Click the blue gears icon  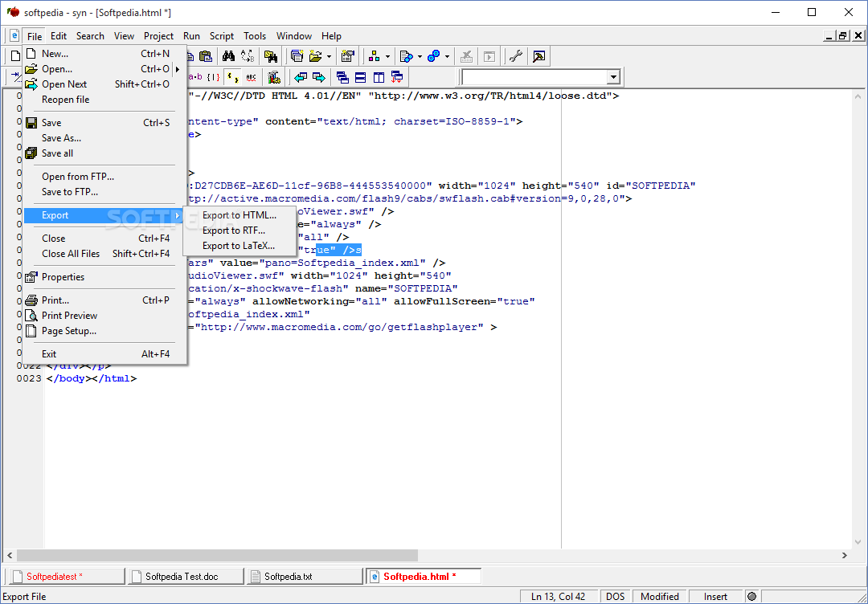[434, 56]
